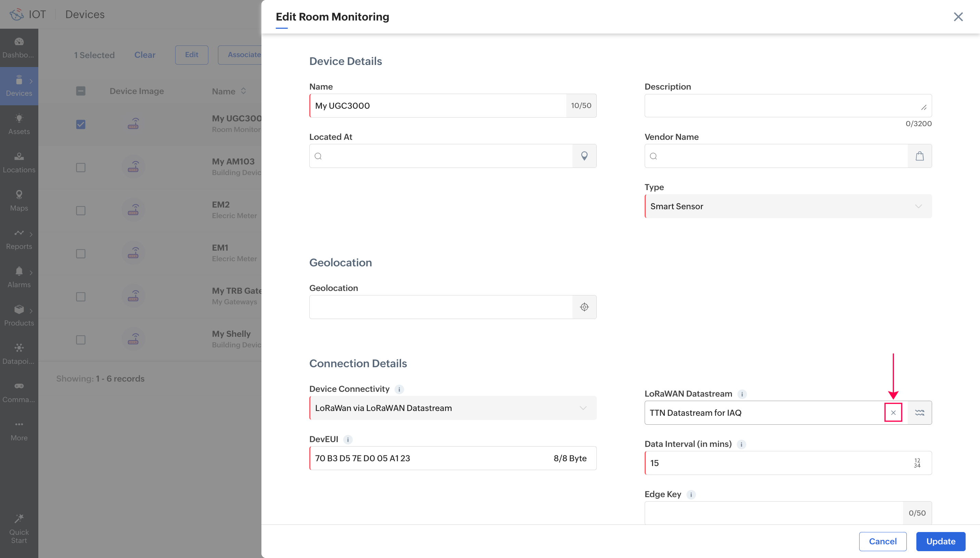980x558 pixels.
Task: Sort devices by the Name column arrows
Action: [244, 91]
